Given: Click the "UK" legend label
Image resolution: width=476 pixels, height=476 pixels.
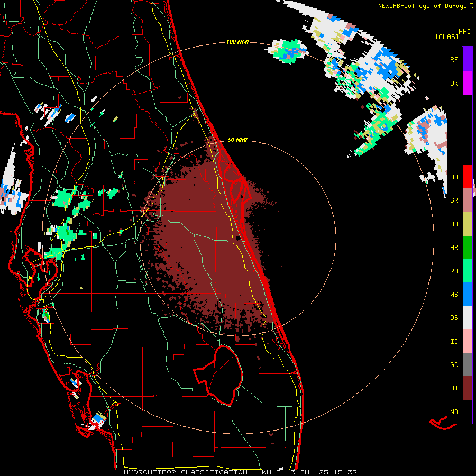Looking at the screenshot, I should click(454, 83).
